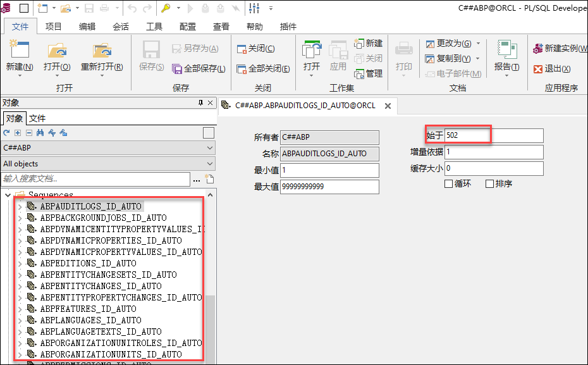Open the All objects filter dropdown
The image size is (588, 365).
click(210, 164)
